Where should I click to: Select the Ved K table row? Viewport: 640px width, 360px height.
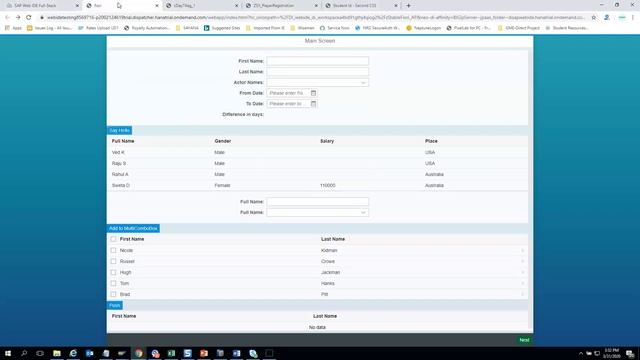(x=318, y=152)
